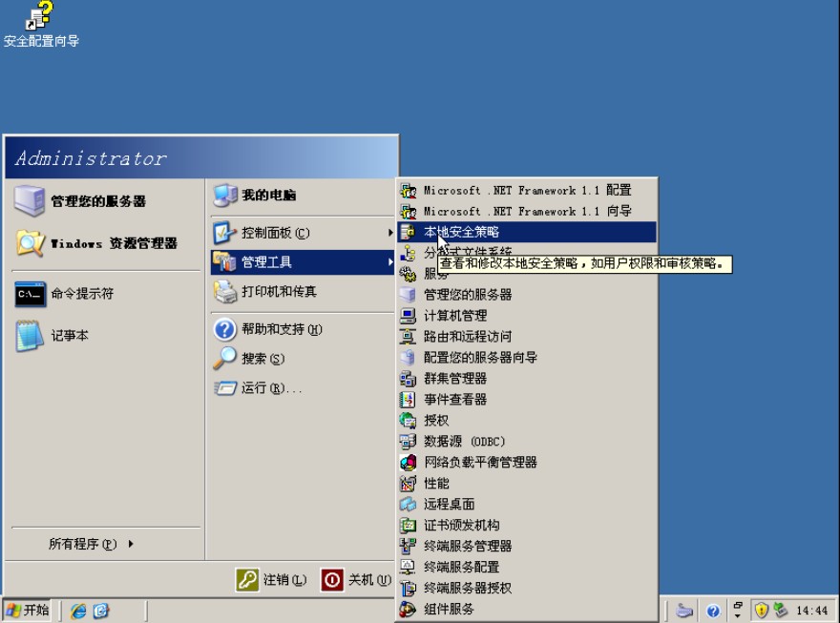Viewport: 840px width, 623px height.
Task: Open 我的电脑 from the Start menu
Action: [x=303, y=195]
